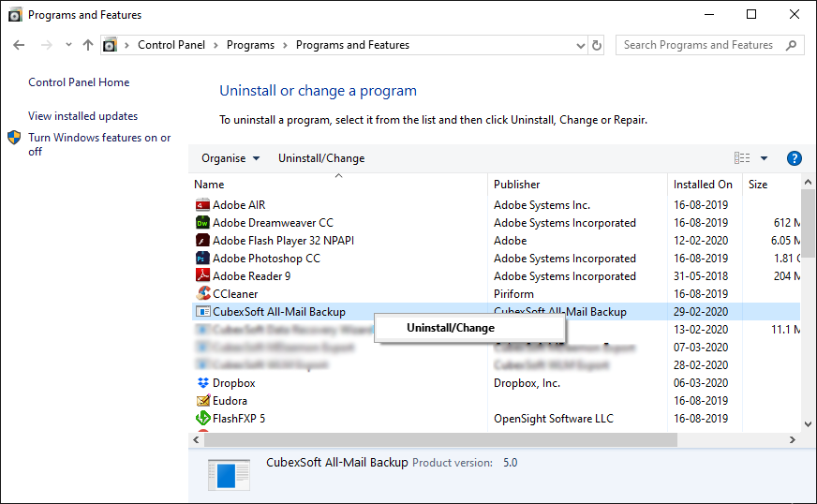Click Uninstall/Change in the toolbar

click(321, 158)
